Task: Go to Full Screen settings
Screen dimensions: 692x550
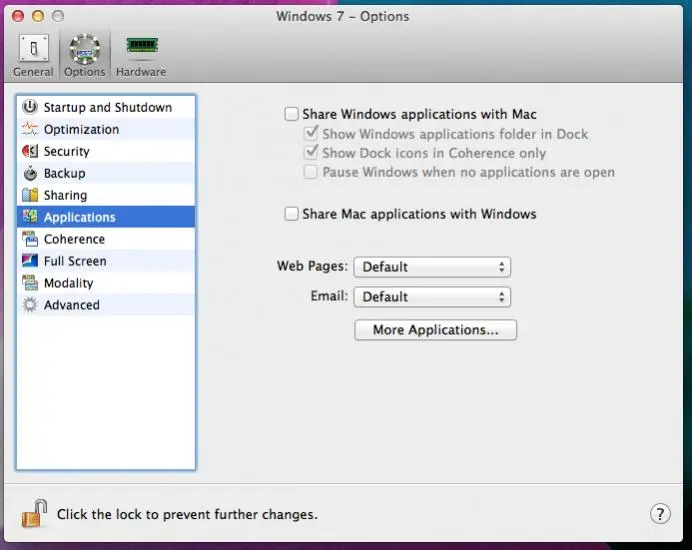Action: (75, 261)
